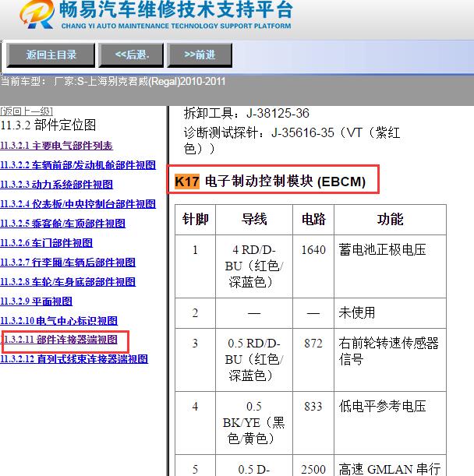
Task: Click the 返回主目录 button
Action: [x=51, y=55]
